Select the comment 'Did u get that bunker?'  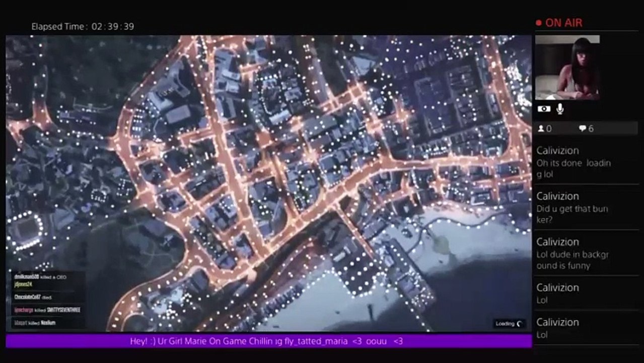[572, 214]
